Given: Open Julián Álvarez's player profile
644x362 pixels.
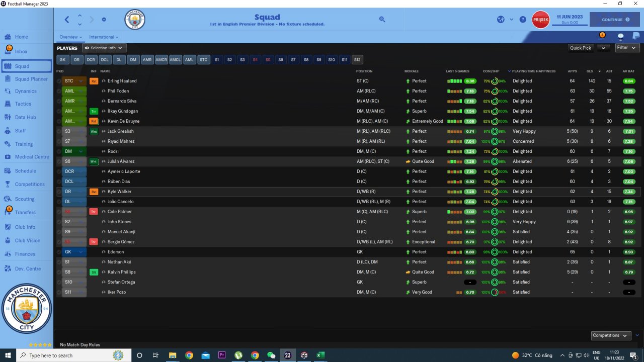Looking at the screenshot, I should click(x=121, y=161).
